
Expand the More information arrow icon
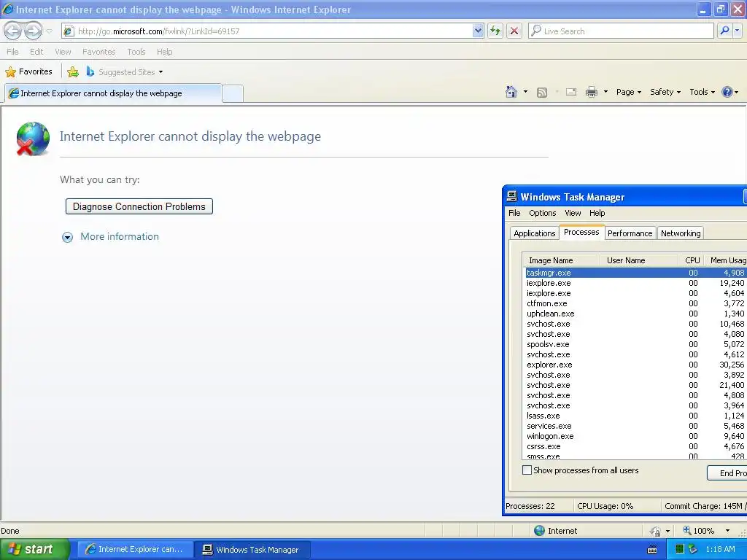[68, 237]
